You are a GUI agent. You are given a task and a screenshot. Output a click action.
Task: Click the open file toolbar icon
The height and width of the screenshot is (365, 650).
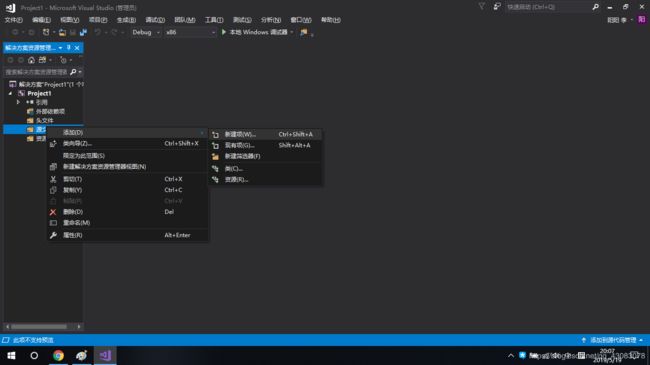click(62, 32)
